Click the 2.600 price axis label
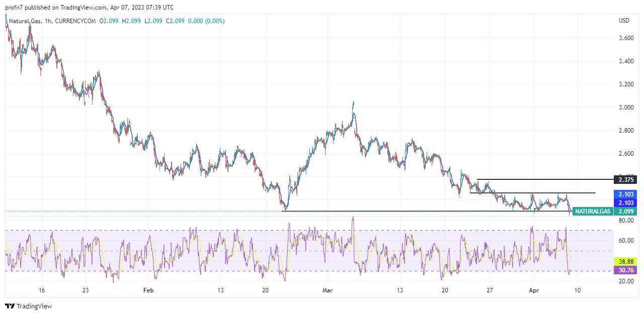Viewport: 644px width, 315px height. pyautogui.click(x=626, y=154)
